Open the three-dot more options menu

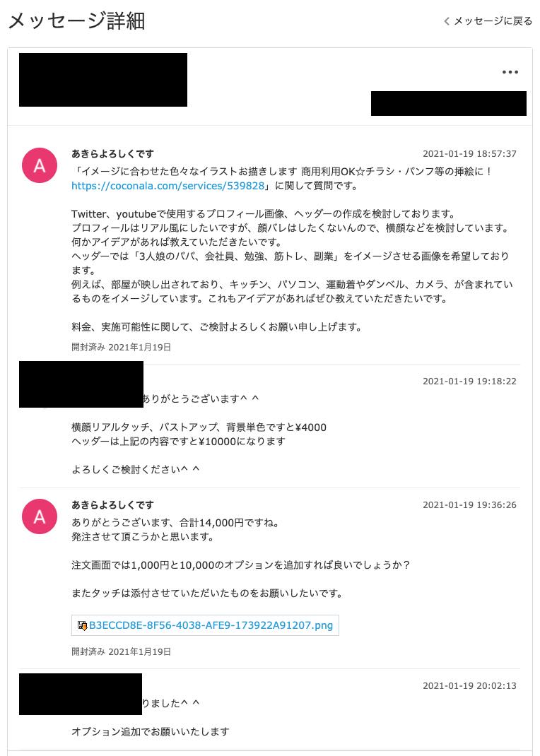pyautogui.click(x=510, y=72)
